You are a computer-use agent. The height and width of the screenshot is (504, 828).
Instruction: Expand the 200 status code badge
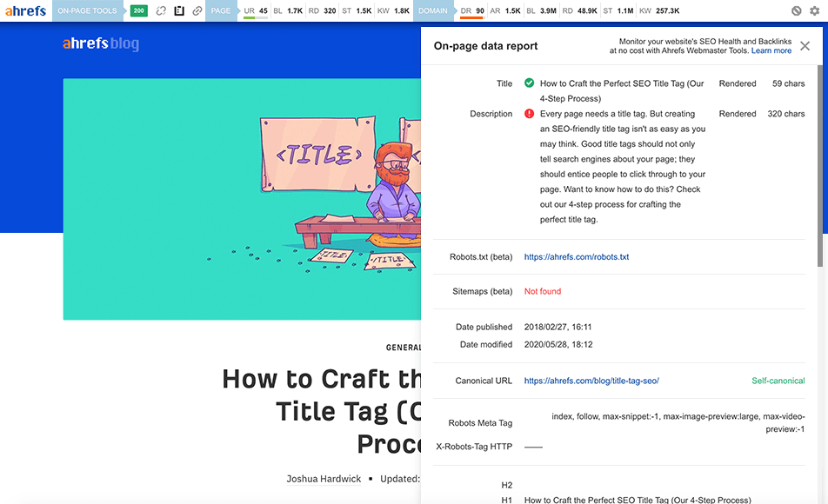pos(139,11)
